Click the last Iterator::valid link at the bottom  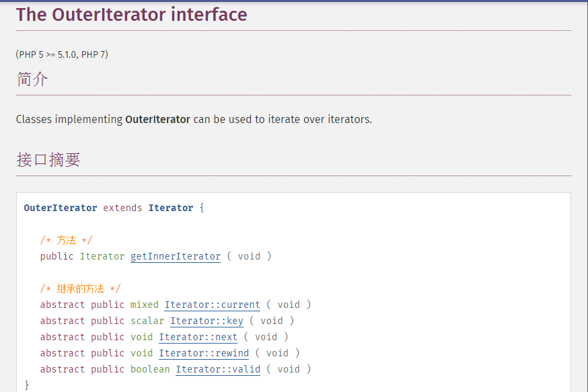(217, 369)
